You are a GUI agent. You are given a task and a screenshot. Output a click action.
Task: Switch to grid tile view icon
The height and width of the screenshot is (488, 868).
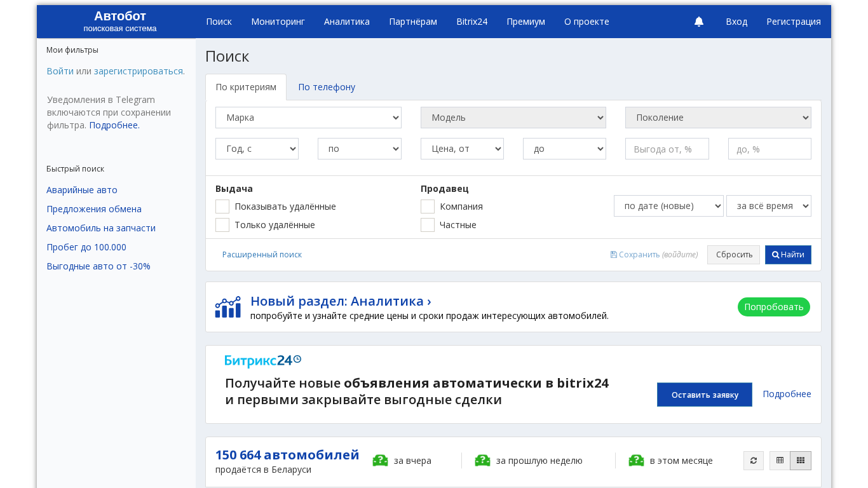(x=801, y=461)
